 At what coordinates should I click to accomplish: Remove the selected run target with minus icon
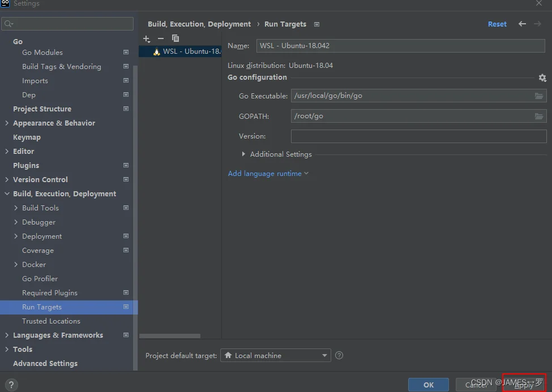click(x=161, y=38)
